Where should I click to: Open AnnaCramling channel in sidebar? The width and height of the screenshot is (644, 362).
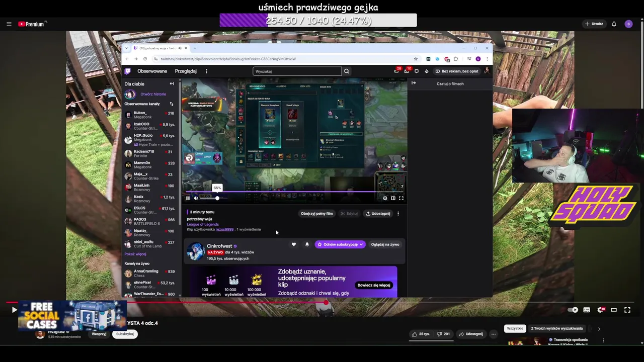point(149,273)
